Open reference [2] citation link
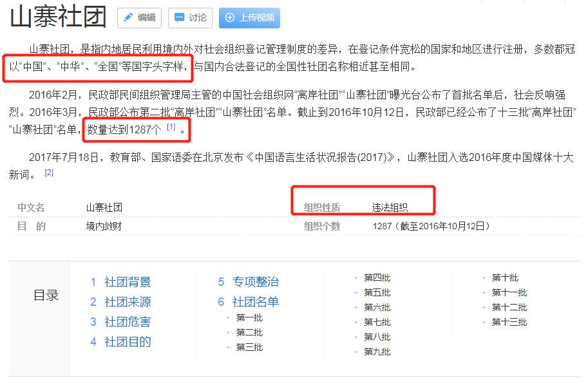The height and width of the screenshot is (387, 588). (49, 173)
